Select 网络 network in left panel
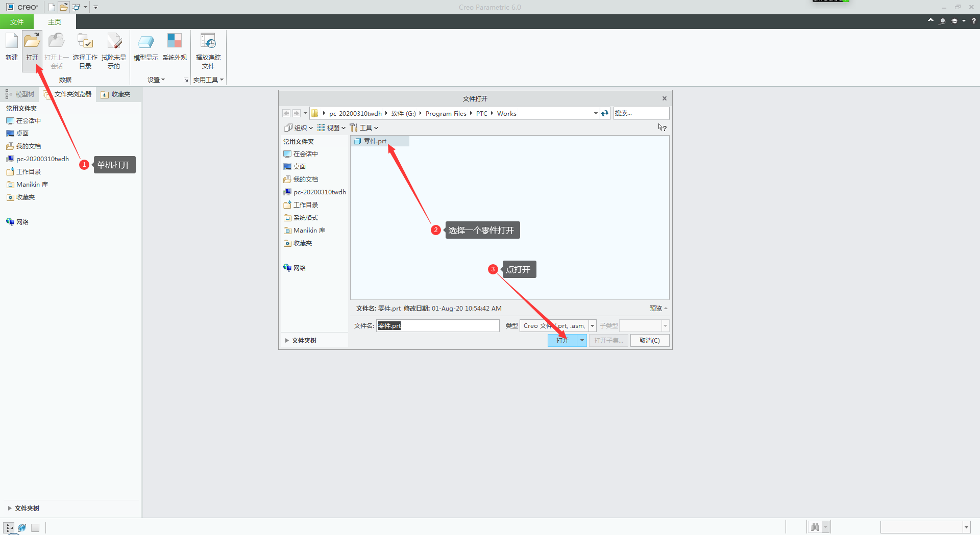 tap(17, 222)
